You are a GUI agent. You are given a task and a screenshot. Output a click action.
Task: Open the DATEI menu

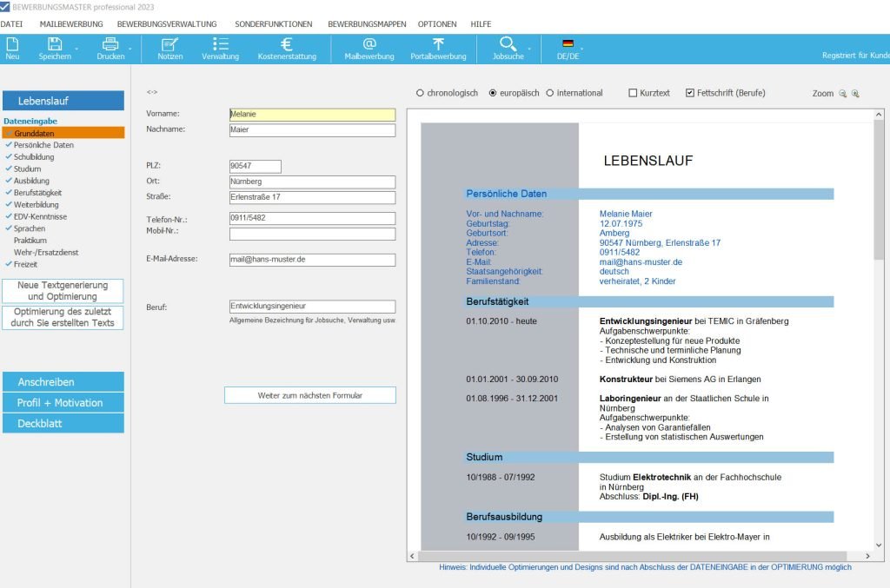tap(11, 23)
